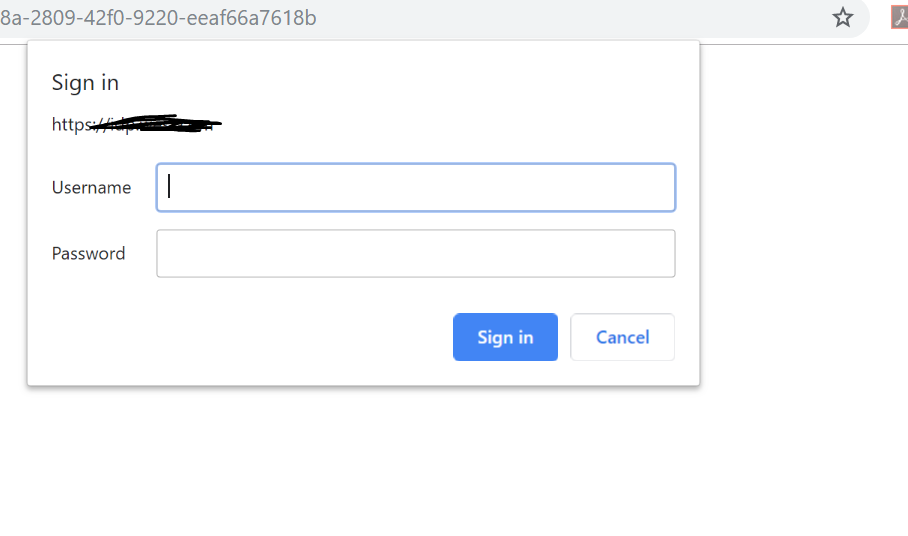The image size is (908, 536).
Task: Click empty dialog space left of Sign in button
Action: click(250, 337)
